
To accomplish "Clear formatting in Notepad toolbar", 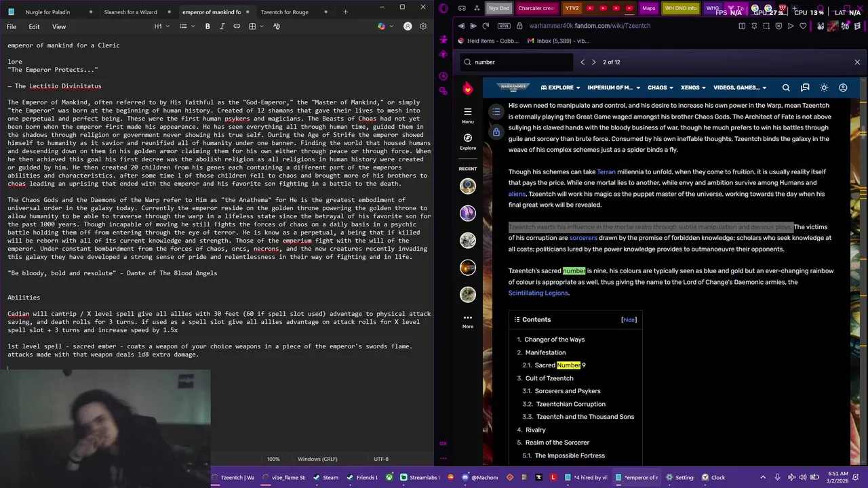I will (277, 26).
